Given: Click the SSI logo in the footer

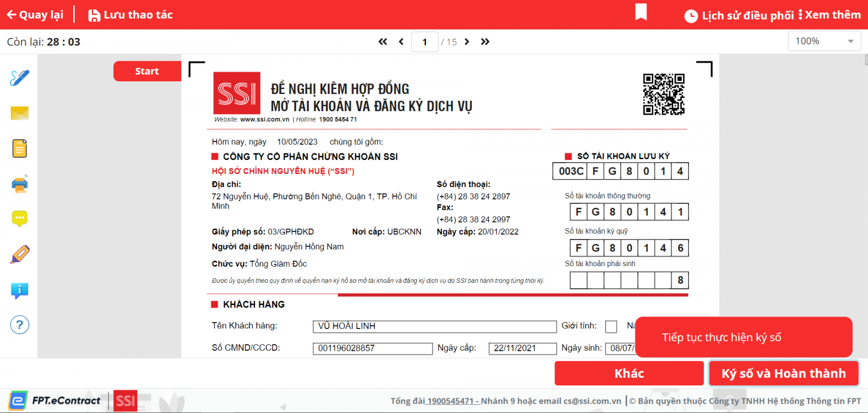Looking at the screenshot, I should (125, 401).
